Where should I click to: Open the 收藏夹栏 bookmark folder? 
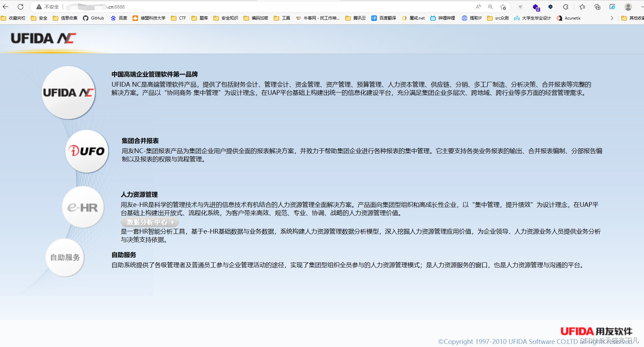[13, 18]
